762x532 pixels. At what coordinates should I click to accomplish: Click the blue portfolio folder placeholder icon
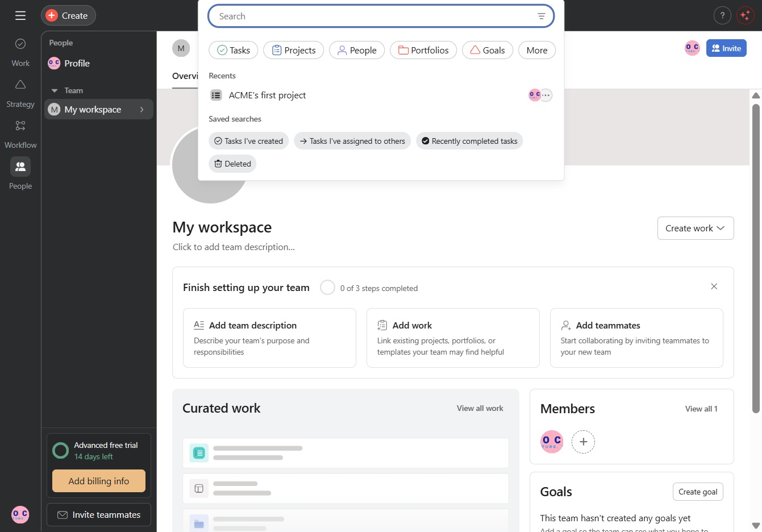pyautogui.click(x=199, y=523)
